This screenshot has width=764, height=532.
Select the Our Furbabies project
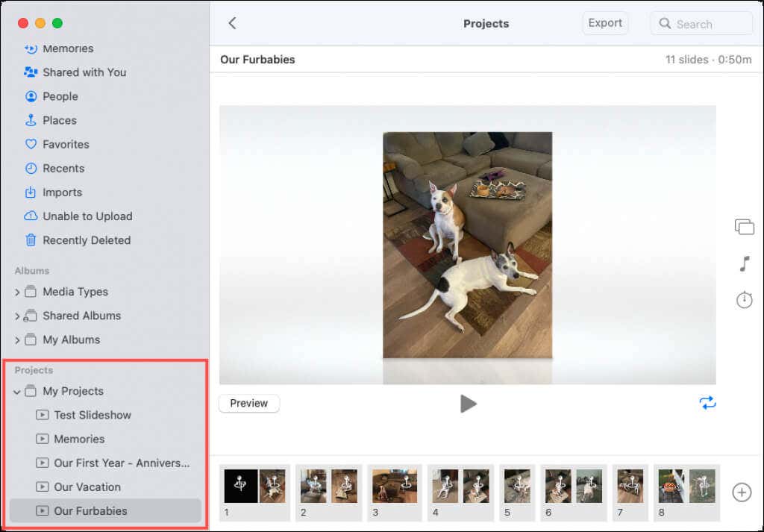click(104, 510)
